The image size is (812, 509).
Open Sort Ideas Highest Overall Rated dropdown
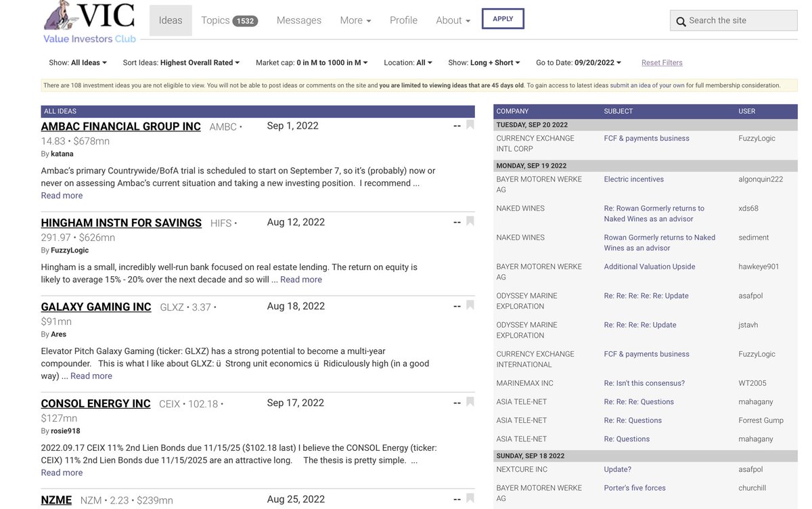tap(181, 63)
